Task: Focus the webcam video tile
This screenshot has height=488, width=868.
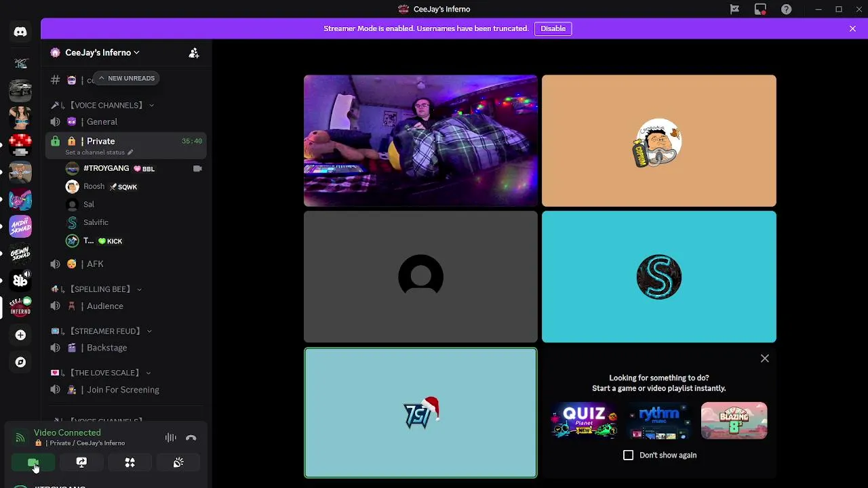Action: 420,140
